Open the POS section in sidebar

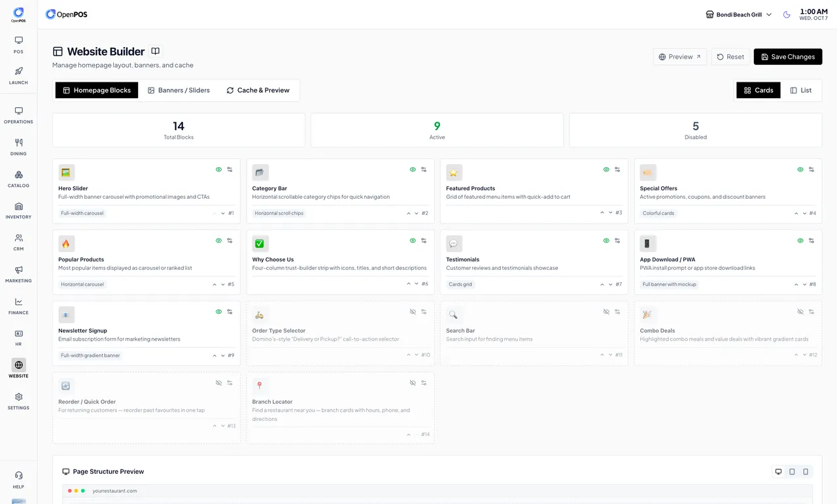click(x=18, y=44)
